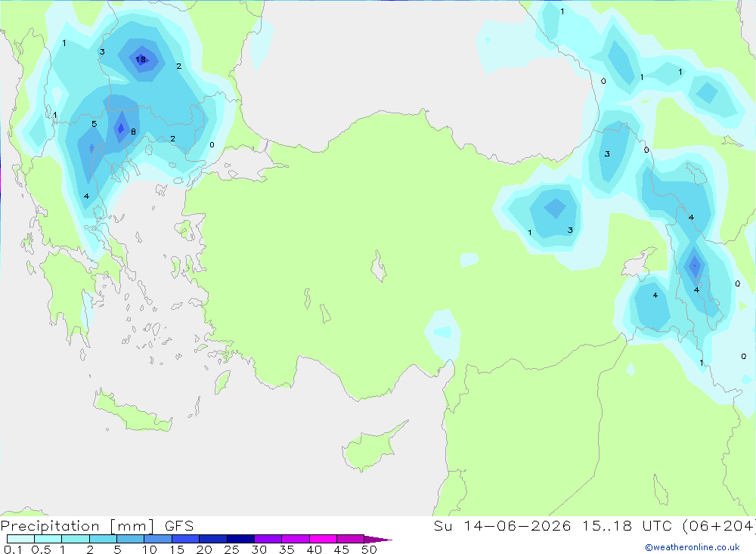Click the over-50 arrow tip of legend
Screen dimensions: 756x554
tap(377, 539)
